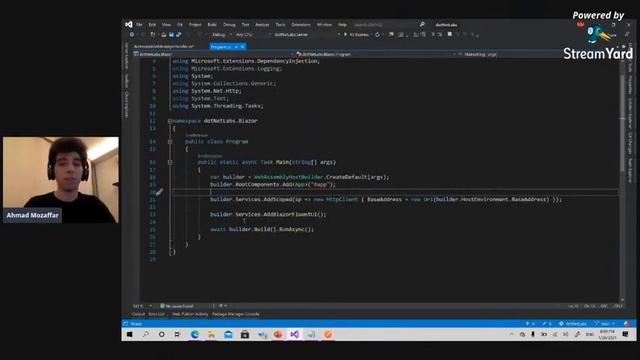This screenshot has height=360, width=640.
Task: Click the notifications icon in status bar
Action: (627, 324)
